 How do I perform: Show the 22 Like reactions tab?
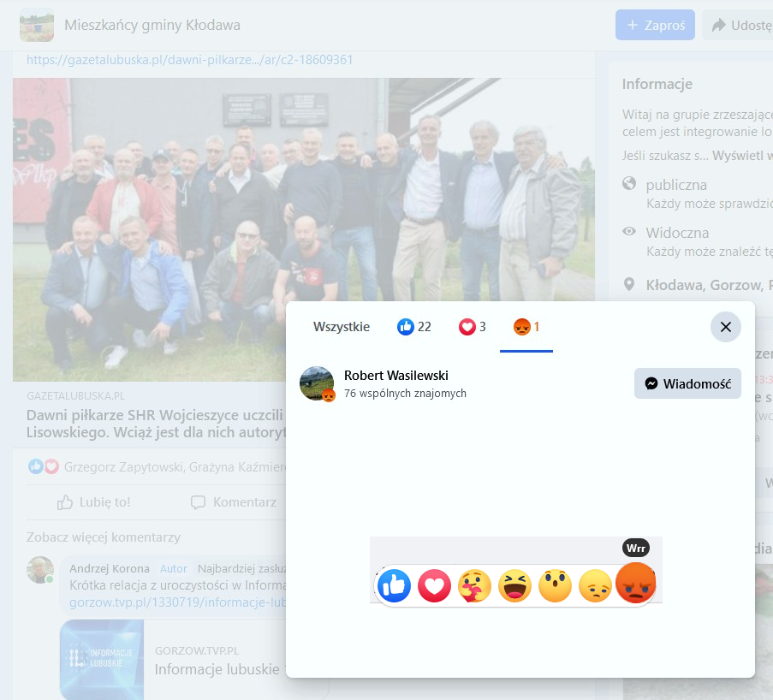414,327
